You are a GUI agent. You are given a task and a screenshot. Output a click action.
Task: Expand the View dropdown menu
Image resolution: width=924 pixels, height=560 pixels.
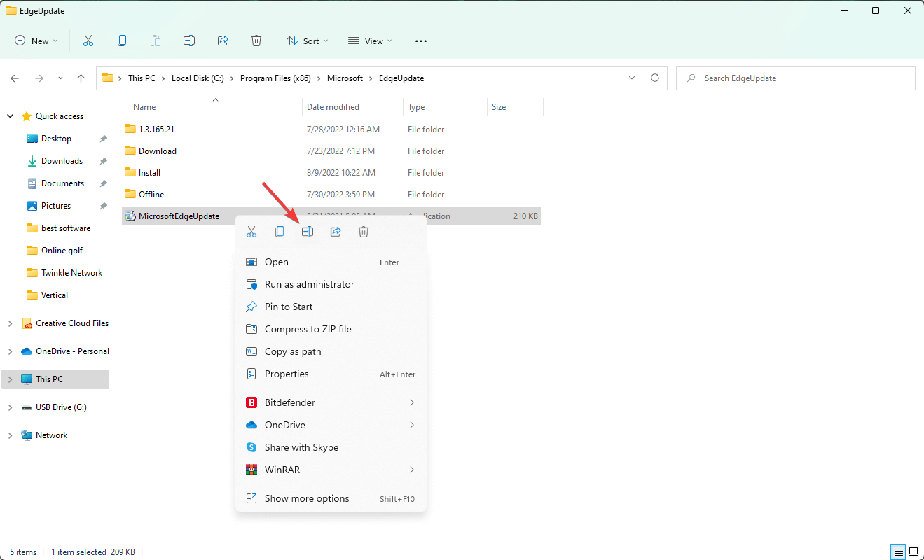pos(369,41)
